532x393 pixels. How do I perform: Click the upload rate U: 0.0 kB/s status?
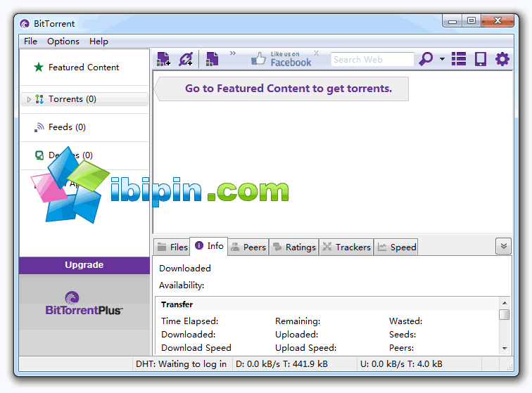[x=401, y=364]
